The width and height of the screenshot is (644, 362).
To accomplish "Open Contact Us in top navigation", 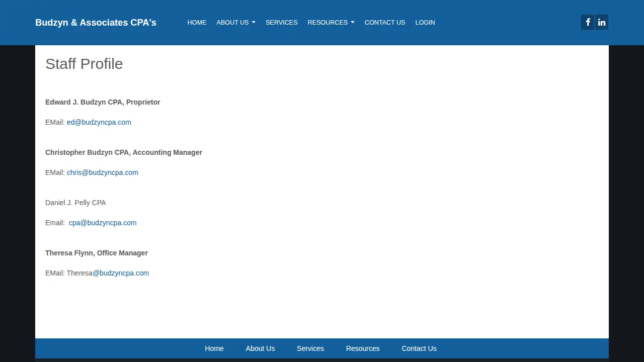I will click(x=385, y=22).
